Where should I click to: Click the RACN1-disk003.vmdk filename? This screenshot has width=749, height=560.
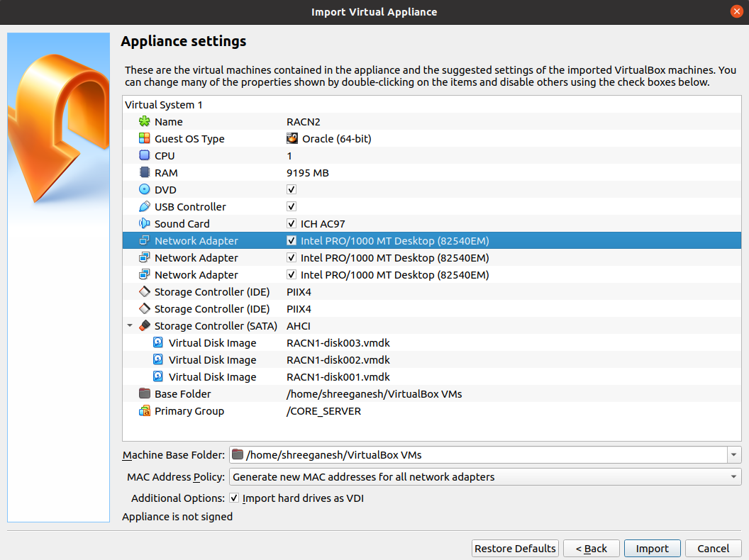338,343
